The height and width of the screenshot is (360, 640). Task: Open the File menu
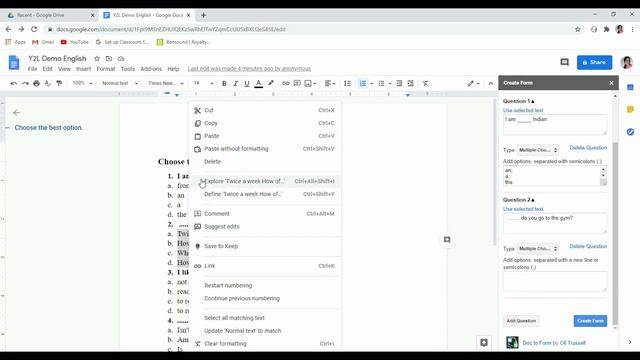tap(32, 69)
